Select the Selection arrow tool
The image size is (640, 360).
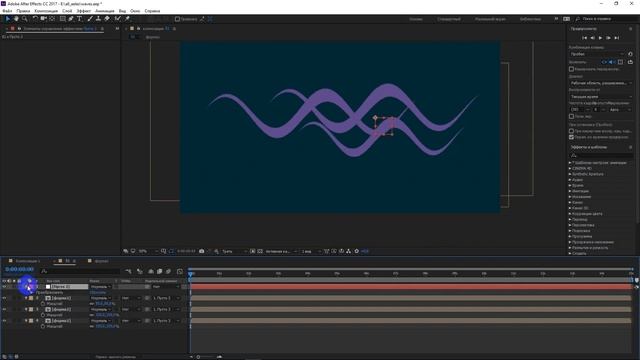coord(7,19)
